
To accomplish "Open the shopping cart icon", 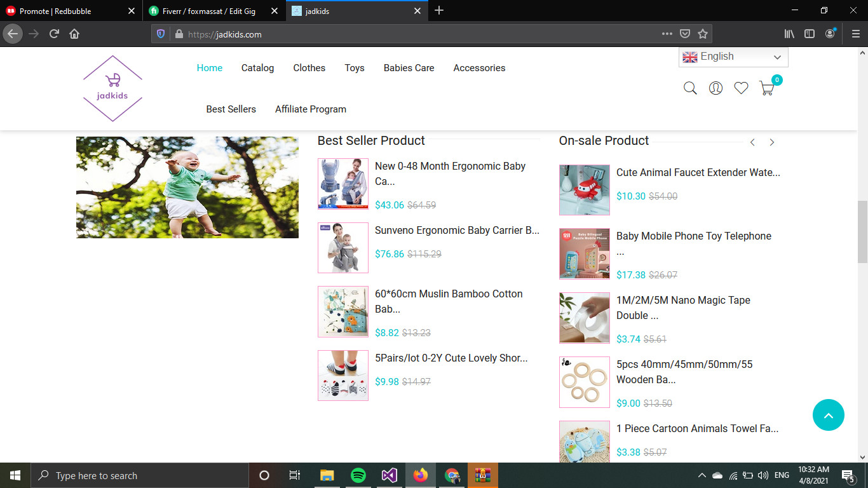I will (x=767, y=88).
